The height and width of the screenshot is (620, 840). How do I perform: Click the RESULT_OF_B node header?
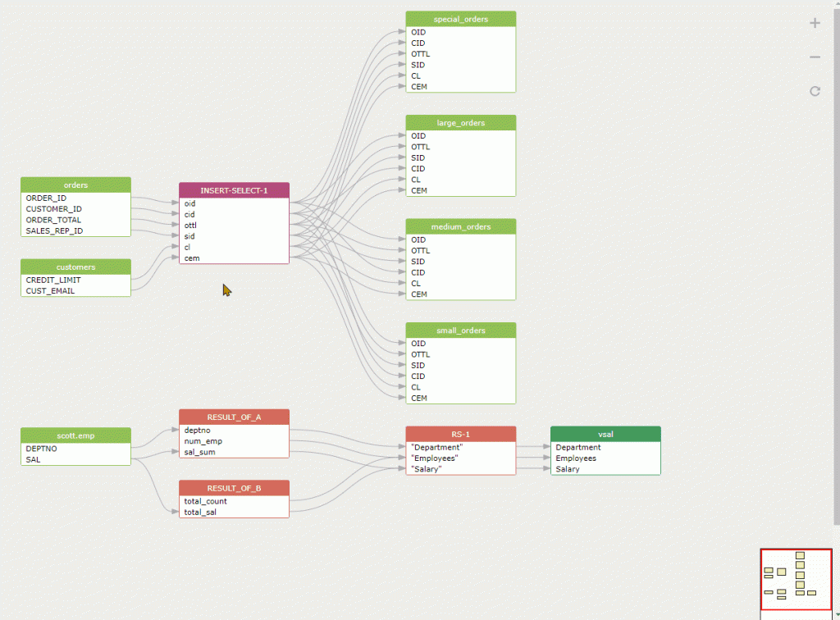(x=234, y=488)
